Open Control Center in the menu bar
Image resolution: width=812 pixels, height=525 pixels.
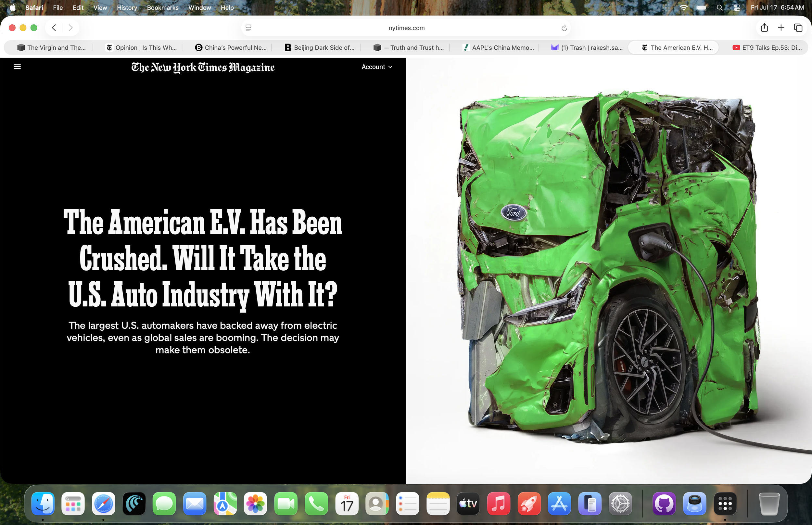(x=737, y=7)
